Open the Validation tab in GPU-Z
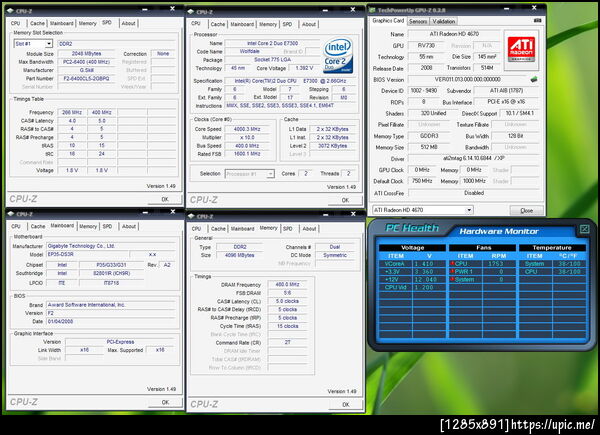600x435 pixels. coord(443,21)
